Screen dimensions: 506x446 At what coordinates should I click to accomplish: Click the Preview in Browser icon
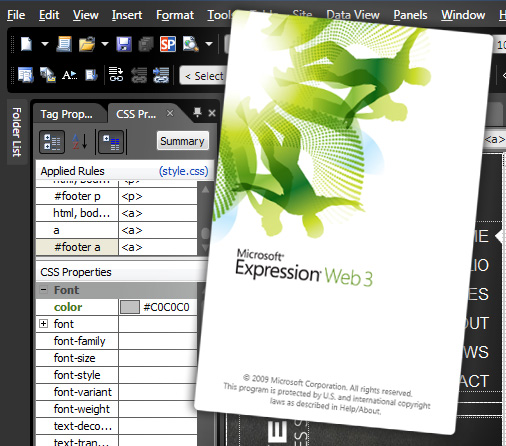click(x=190, y=44)
